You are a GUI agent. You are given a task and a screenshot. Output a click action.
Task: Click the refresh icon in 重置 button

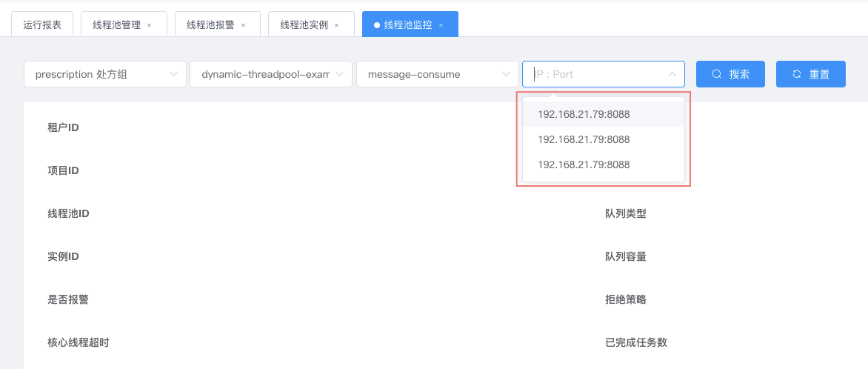click(x=797, y=74)
